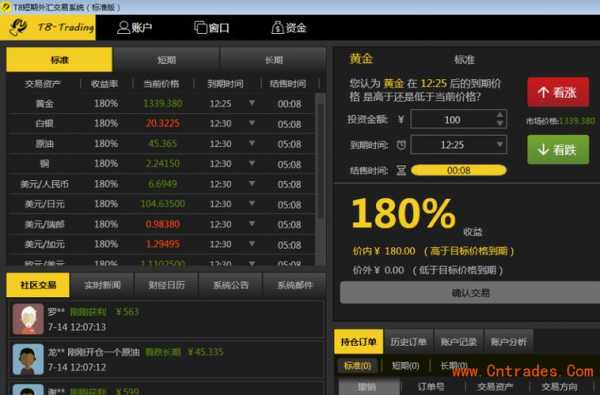Select the 标准 standard tab
This screenshot has height=395, width=600.
pos(59,60)
